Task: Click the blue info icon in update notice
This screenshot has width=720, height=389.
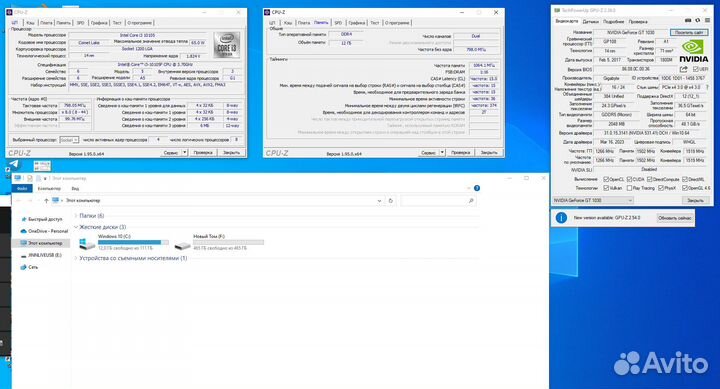Action: point(561,218)
